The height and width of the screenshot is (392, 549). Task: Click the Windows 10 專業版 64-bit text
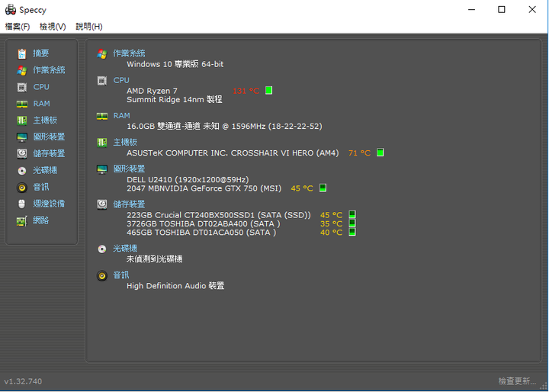pyautogui.click(x=175, y=64)
